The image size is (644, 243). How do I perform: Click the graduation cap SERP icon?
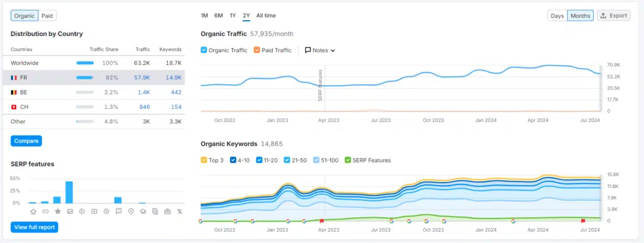143,212
